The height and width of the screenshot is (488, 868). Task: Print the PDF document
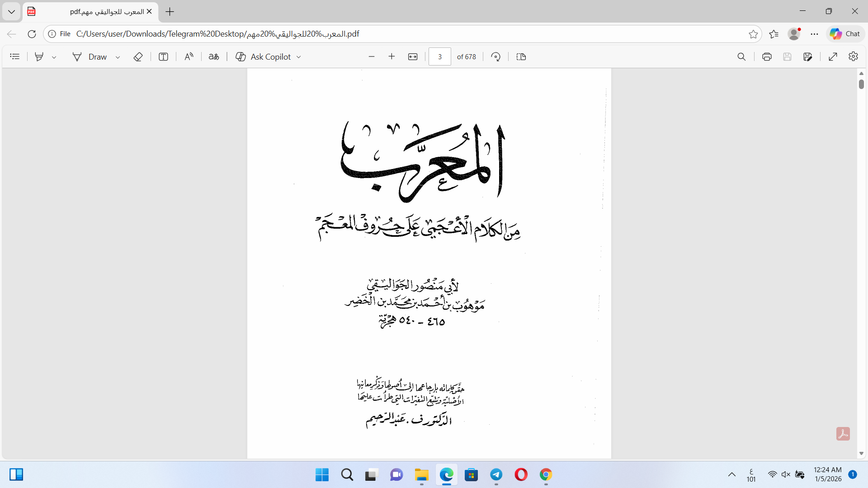767,56
